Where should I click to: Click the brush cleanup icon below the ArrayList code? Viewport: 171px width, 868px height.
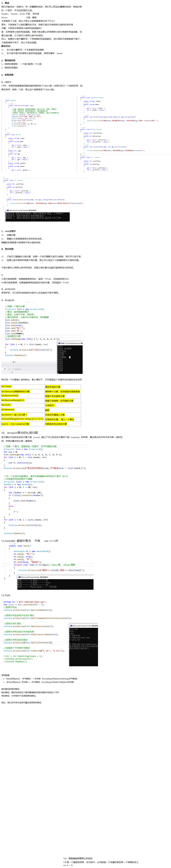[13, 362]
